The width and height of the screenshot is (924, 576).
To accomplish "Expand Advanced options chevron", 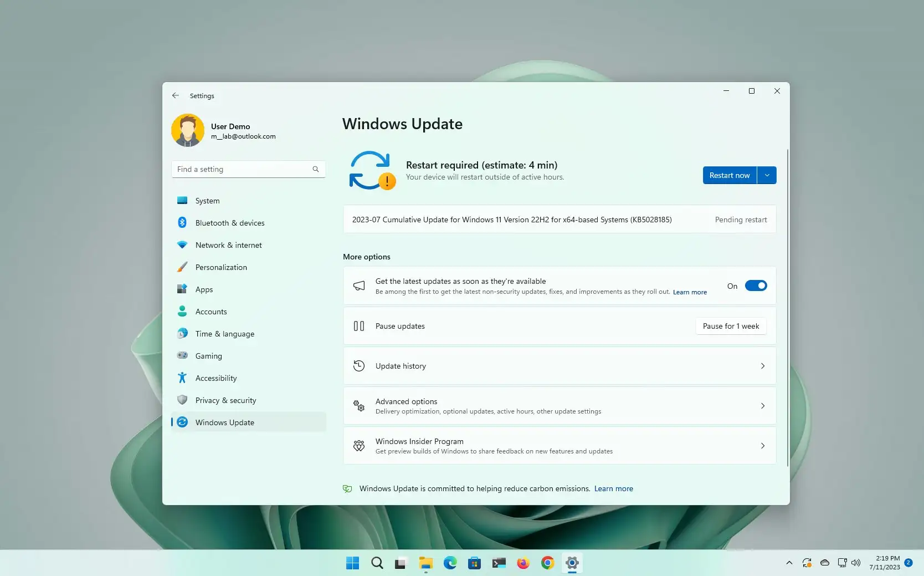I will pyautogui.click(x=763, y=406).
